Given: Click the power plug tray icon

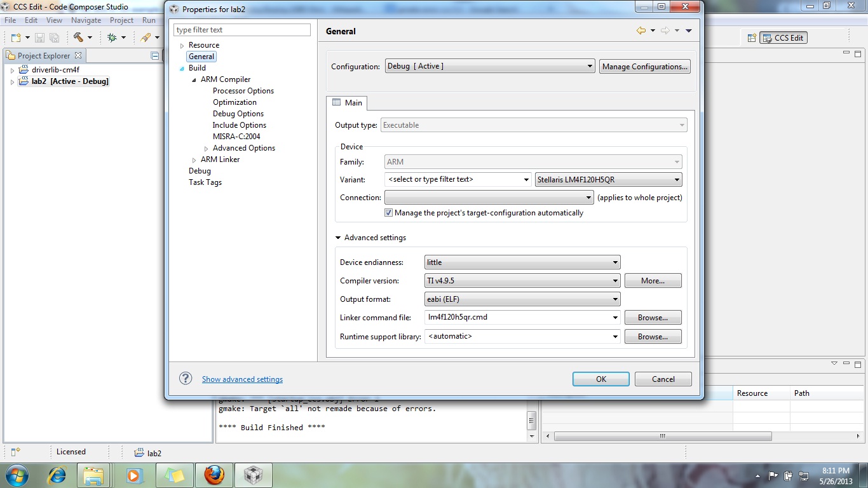Looking at the screenshot, I should [789, 475].
